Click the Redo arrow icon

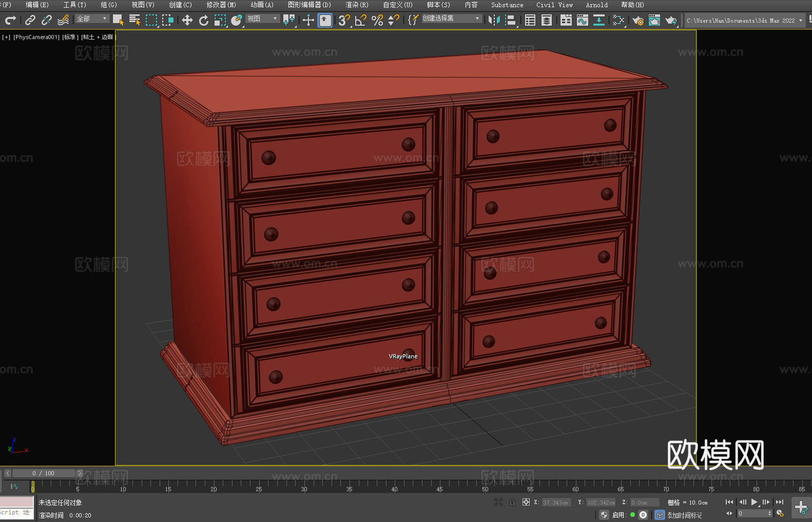pos(10,20)
